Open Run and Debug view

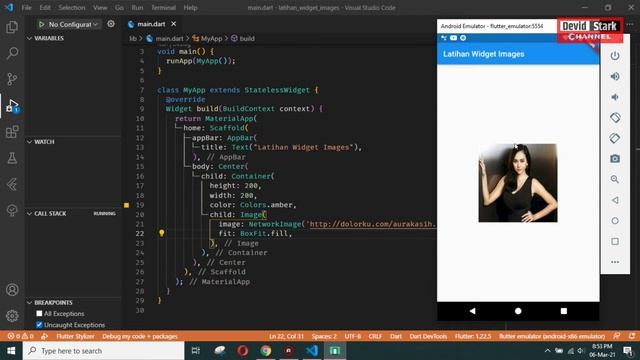(12, 106)
